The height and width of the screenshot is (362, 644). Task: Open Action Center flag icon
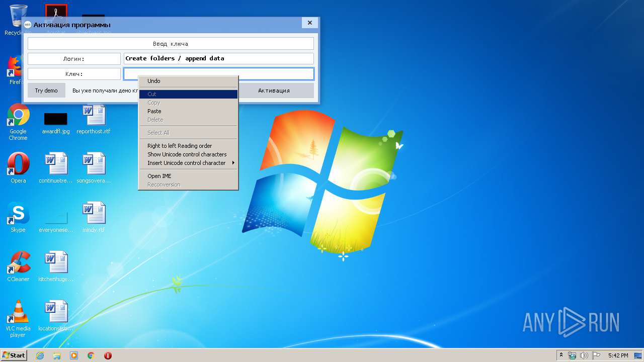[x=596, y=355]
